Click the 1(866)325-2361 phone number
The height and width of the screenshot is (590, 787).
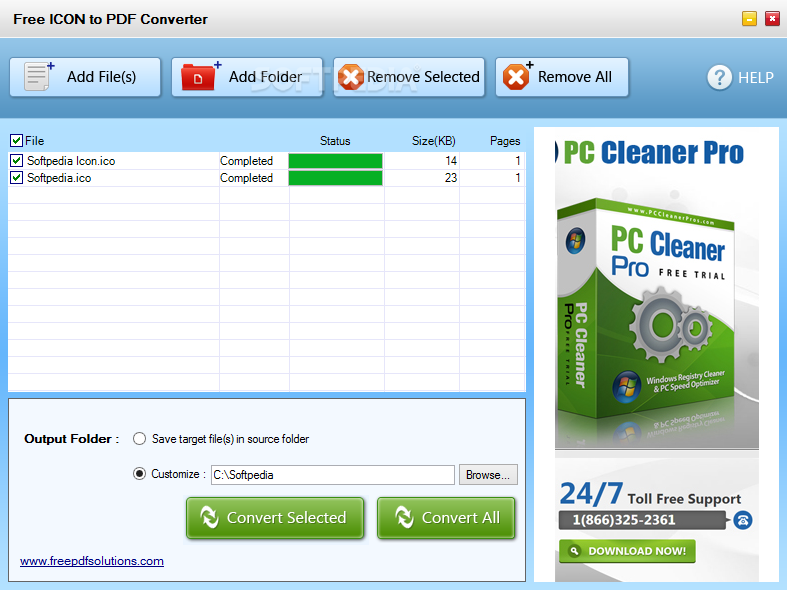point(624,520)
